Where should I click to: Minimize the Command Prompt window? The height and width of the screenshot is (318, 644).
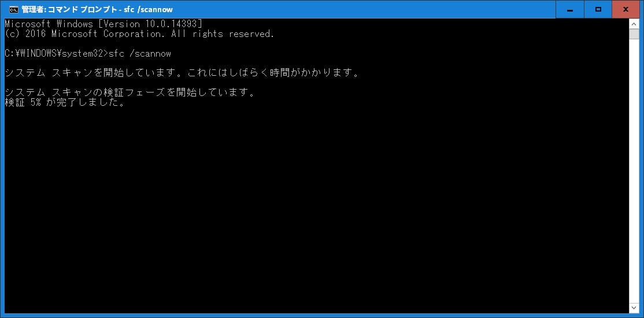(x=569, y=9)
